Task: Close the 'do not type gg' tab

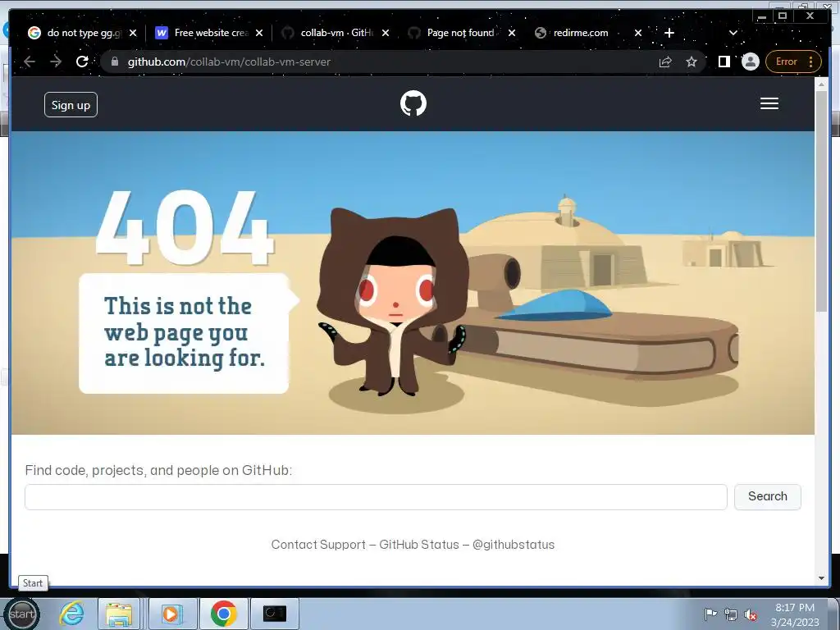Action: pyautogui.click(x=133, y=33)
